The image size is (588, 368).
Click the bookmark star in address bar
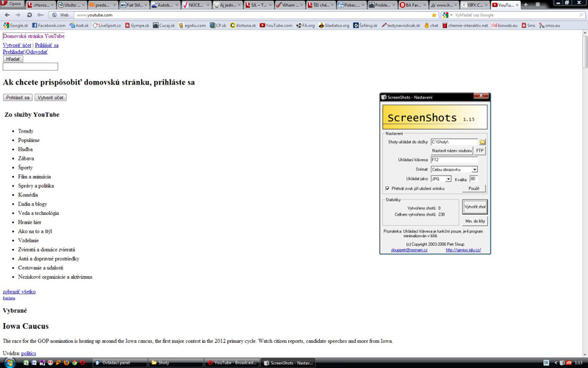point(434,15)
